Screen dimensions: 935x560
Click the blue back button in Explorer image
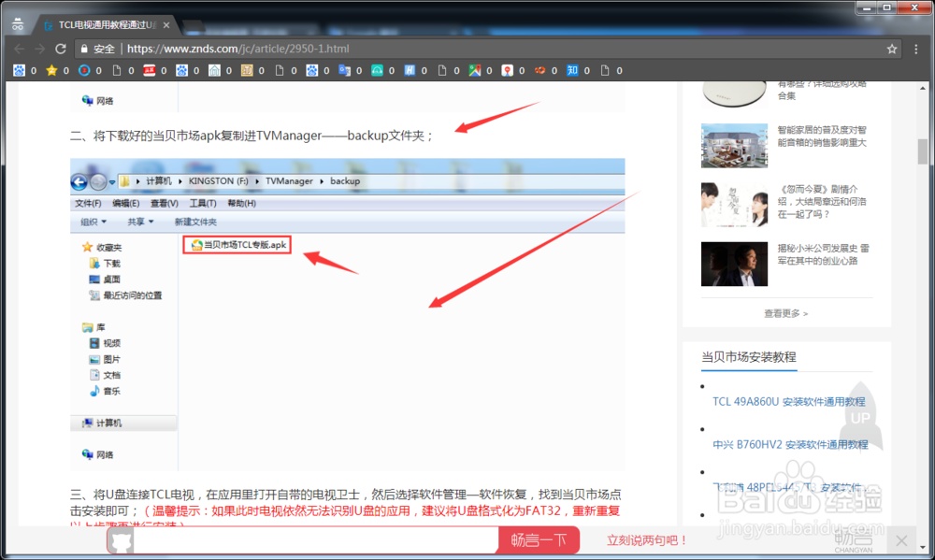click(x=79, y=182)
